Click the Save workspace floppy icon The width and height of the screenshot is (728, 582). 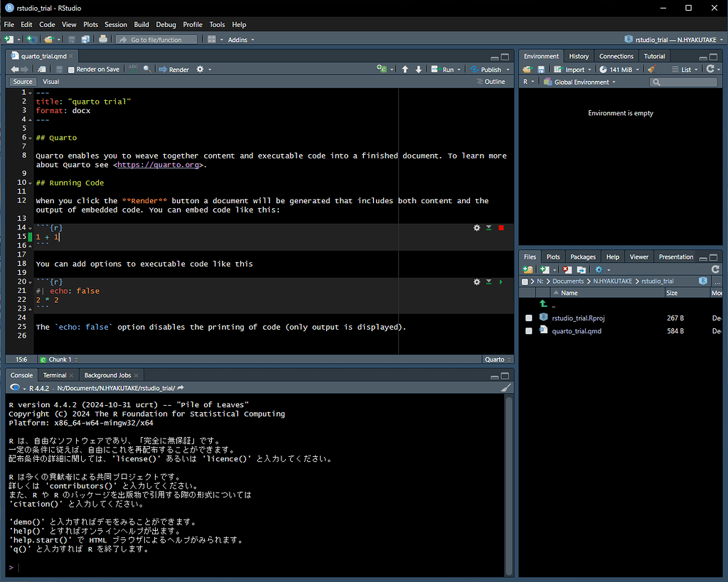[x=541, y=69]
